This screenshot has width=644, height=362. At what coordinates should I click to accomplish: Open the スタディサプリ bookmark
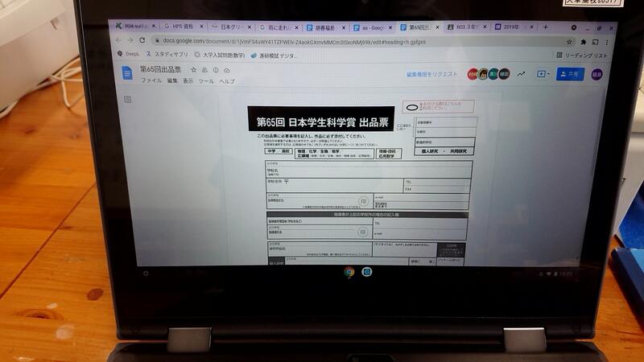170,56
